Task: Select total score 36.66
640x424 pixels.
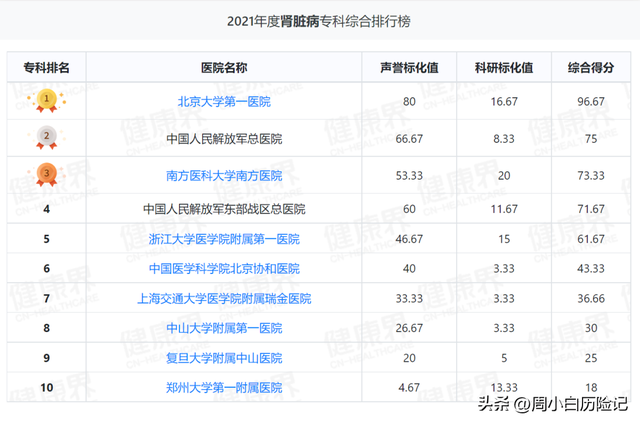Action: (591, 299)
